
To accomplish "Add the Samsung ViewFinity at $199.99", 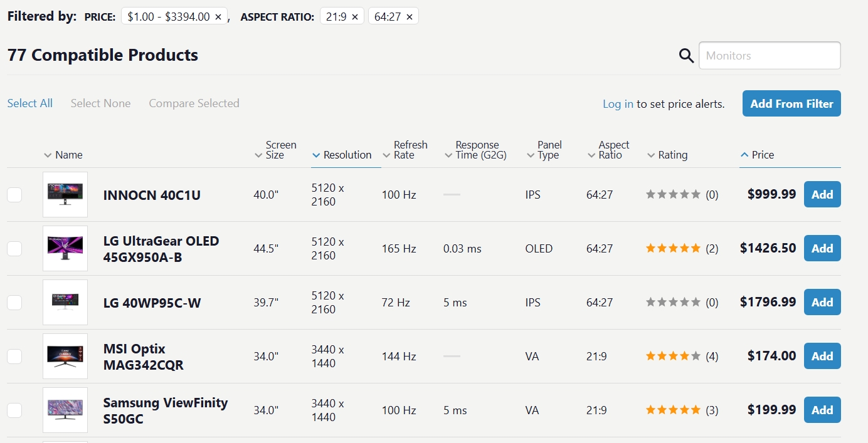I will pyautogui.click(x=822, y=410).
